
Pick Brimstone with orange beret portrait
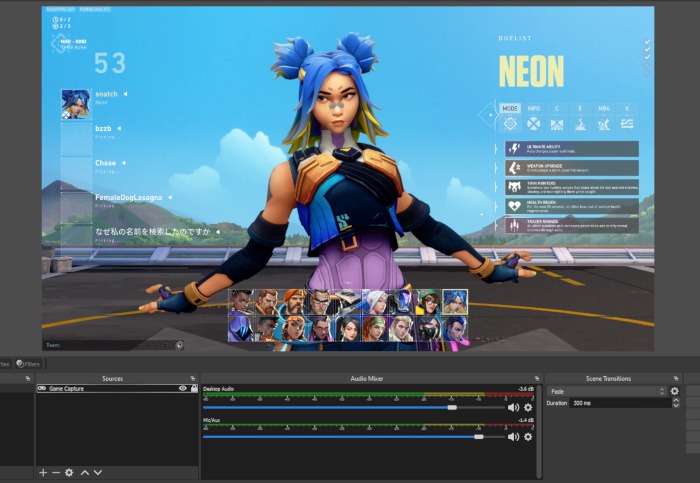295,302
